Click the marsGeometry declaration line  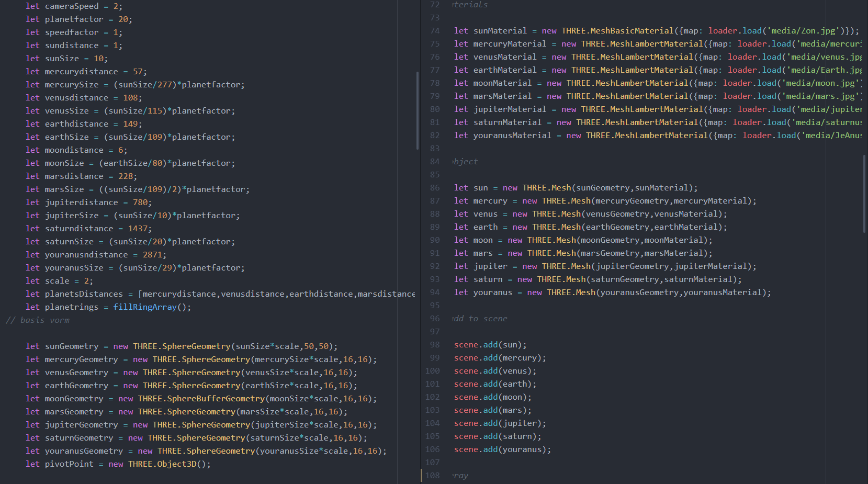(186, 412)
